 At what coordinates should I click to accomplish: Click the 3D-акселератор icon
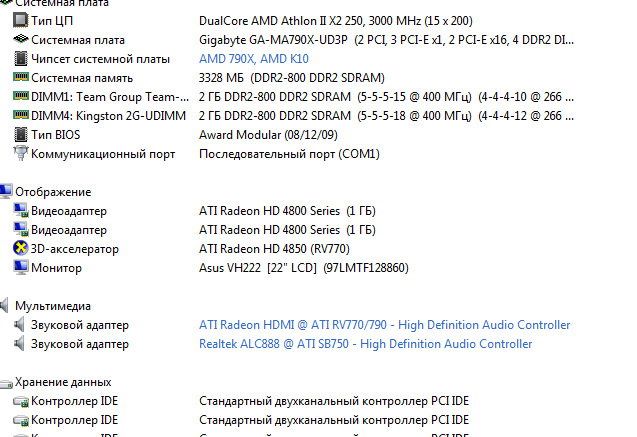(20, 248)
